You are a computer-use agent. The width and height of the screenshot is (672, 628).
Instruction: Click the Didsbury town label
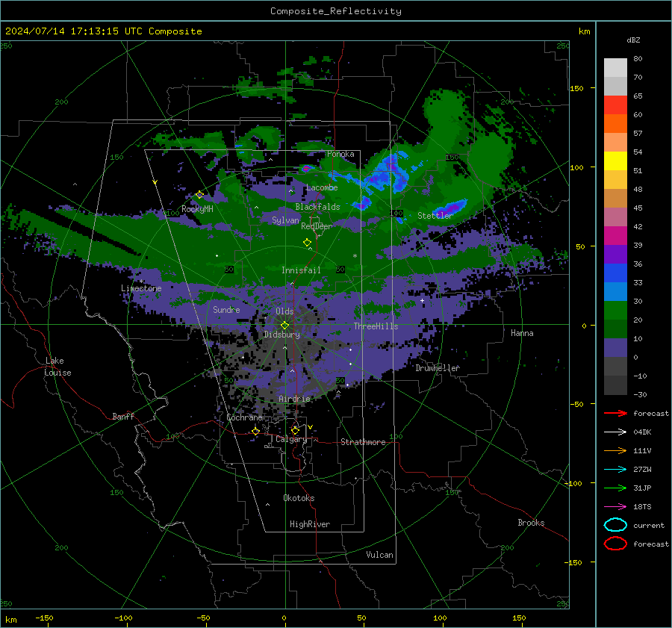point(282,335)
